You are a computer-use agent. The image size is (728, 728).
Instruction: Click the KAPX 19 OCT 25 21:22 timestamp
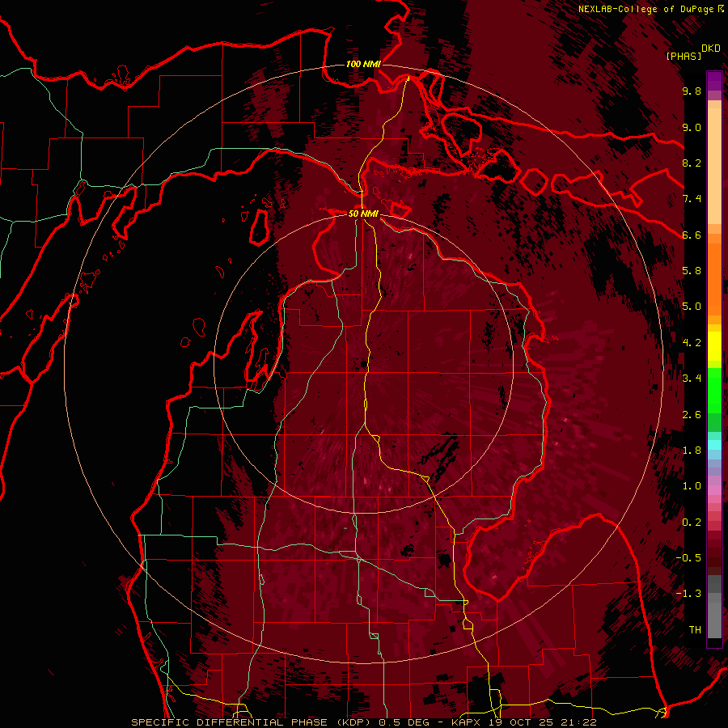pos(523,722)
